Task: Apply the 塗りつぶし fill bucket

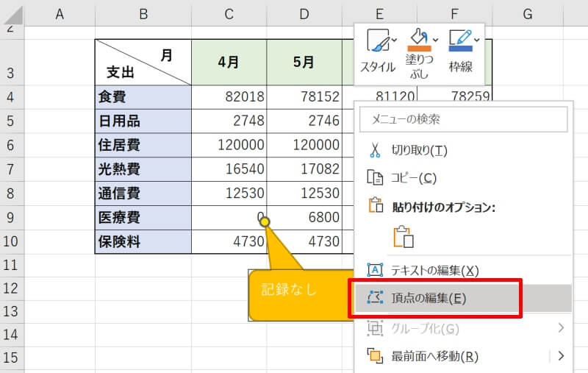Action: 419,40
